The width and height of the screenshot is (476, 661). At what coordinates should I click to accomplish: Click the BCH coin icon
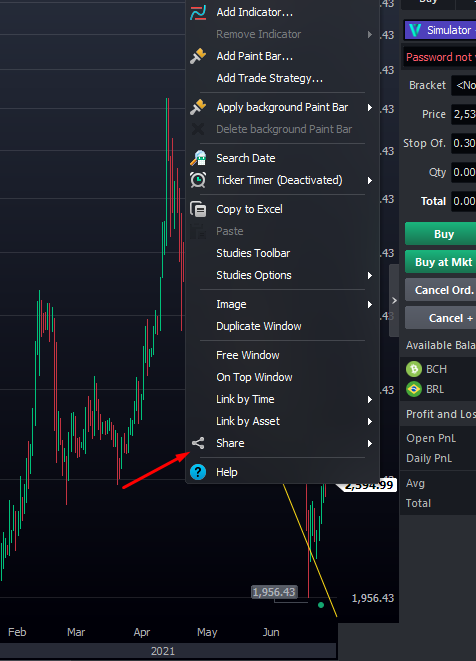click(414, 369)
